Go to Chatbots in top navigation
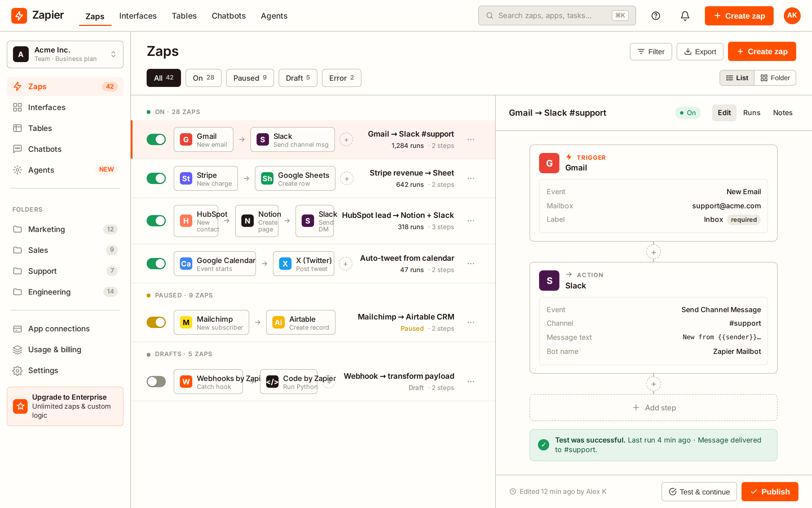 228,16
